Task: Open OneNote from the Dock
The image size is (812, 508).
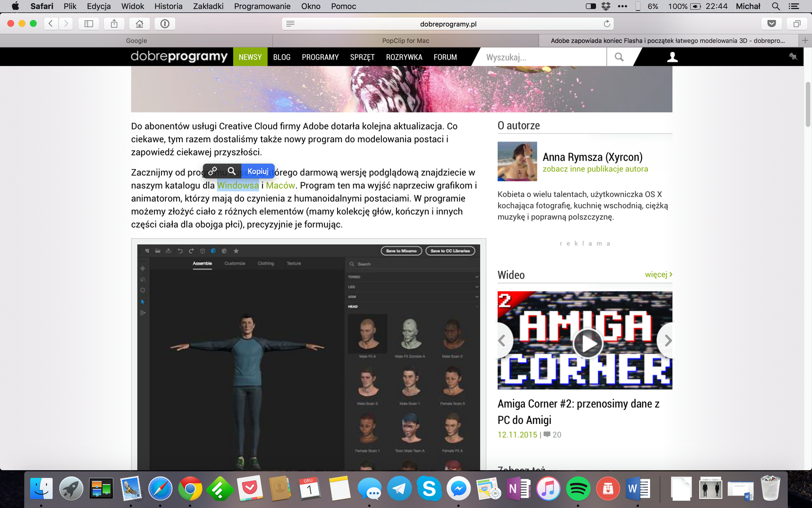Action: pyautogui.click(x=518, y=489)
